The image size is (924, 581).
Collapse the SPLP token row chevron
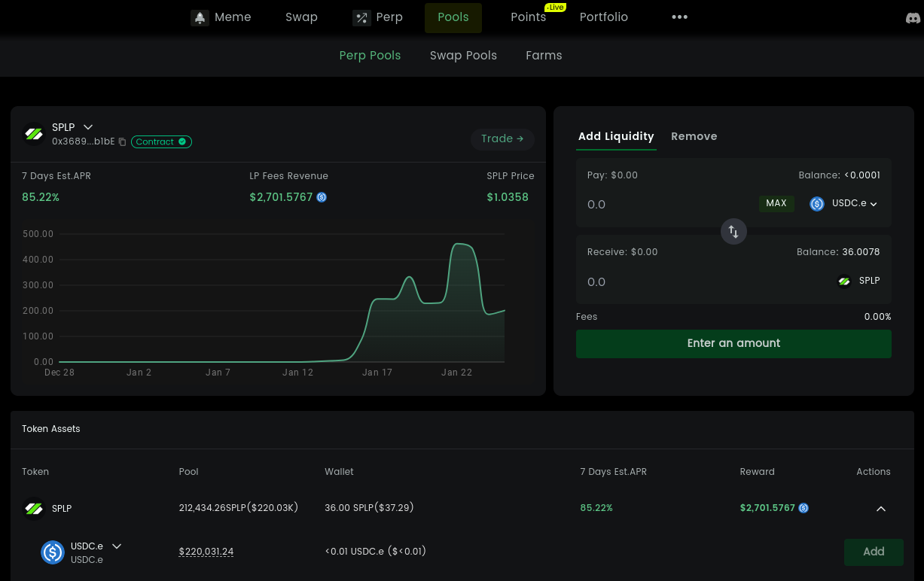(881, 509)
